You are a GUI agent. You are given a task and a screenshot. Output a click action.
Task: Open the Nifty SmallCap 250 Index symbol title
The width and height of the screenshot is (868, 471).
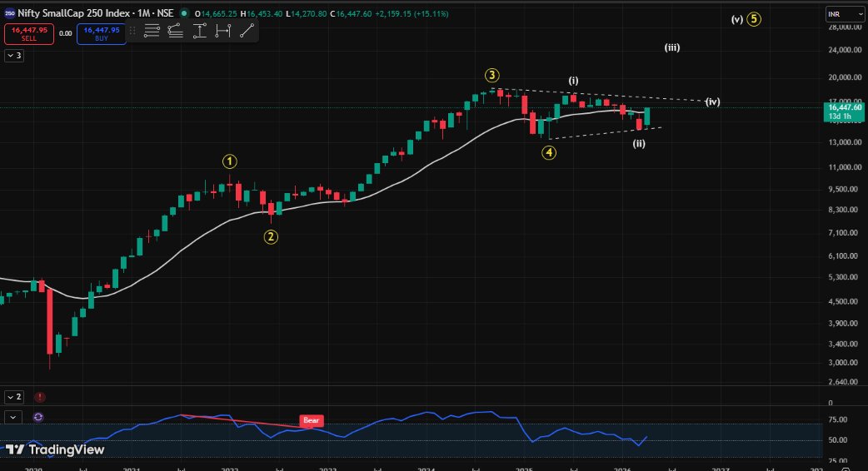(x=95, y=13)
